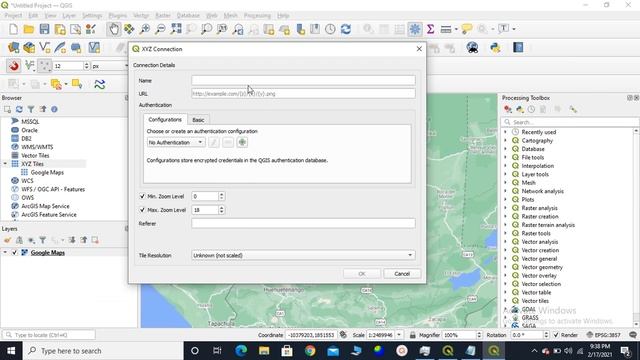This screenshot has height=360, width=640.
Task: Toggle Min. Zoom Level checkbox
Action: click(x=142, y=196)
